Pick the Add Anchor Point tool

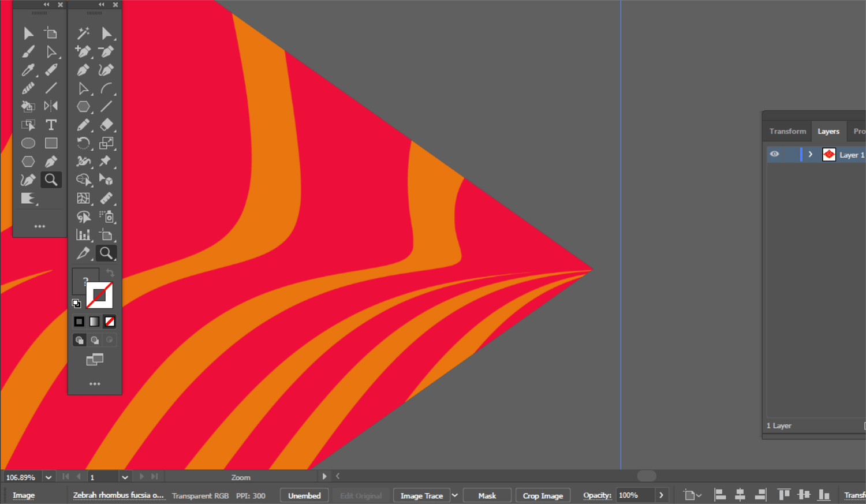(x=84, y=51)
